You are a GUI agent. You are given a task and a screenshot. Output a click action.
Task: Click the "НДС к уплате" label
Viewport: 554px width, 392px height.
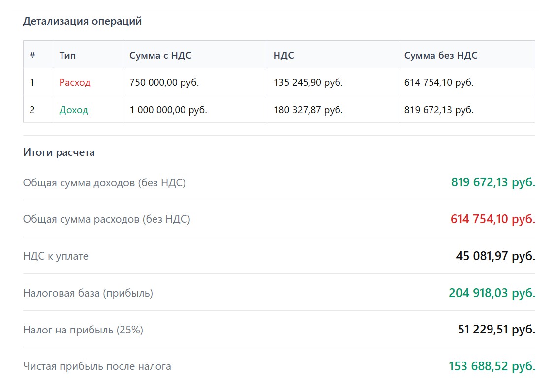56,256
